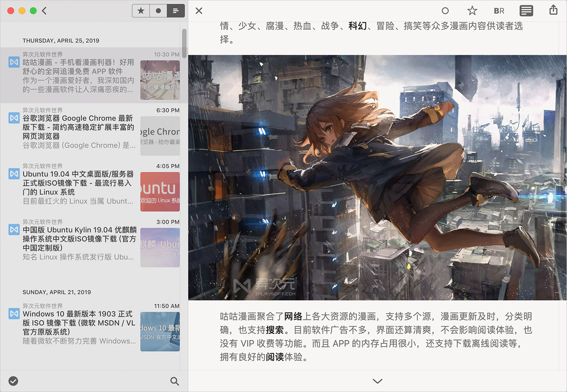567x392 pixels.
Task: Toggle the article's starred status
Action: click(472, 10)
